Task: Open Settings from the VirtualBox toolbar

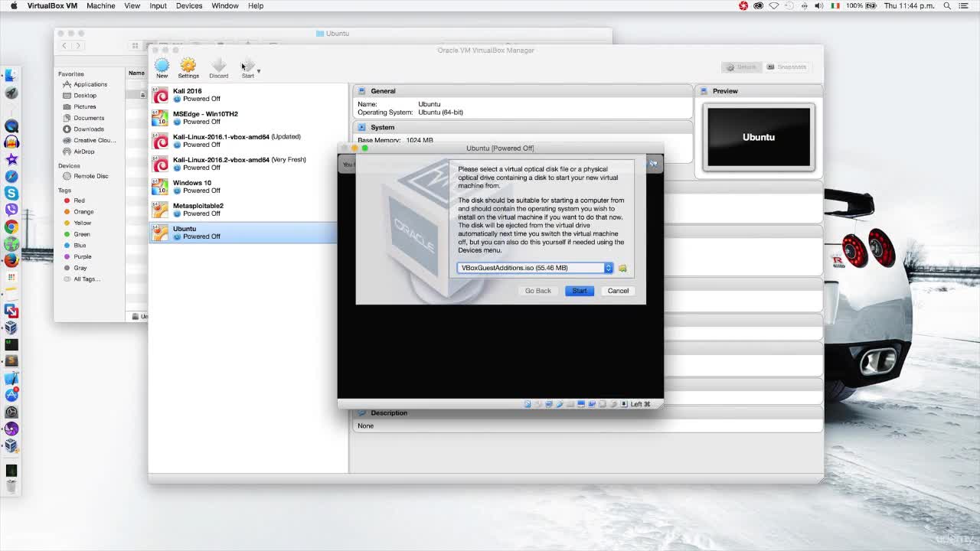Action: 188,68
